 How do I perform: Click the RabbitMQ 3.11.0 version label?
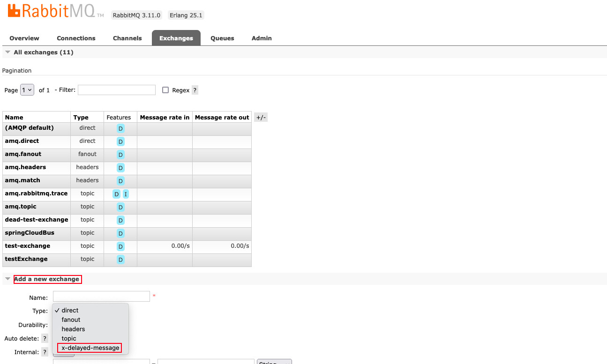pos(137,15)
